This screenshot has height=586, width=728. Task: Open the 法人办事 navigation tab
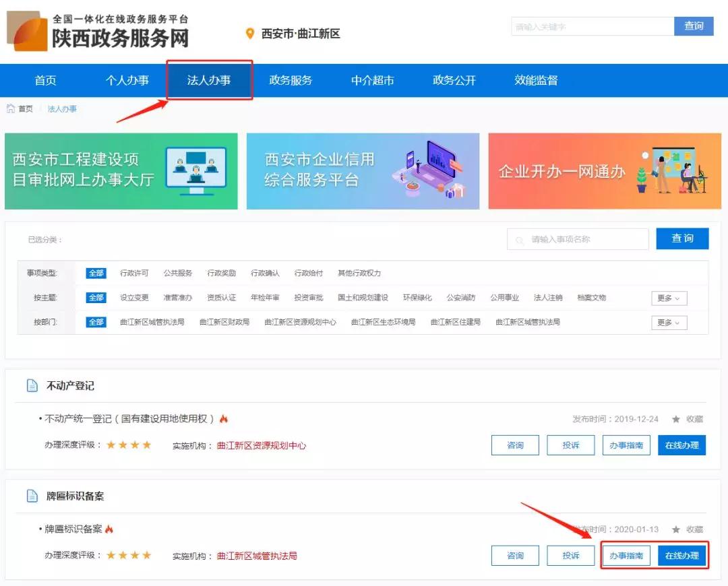[x=209, y=80]
